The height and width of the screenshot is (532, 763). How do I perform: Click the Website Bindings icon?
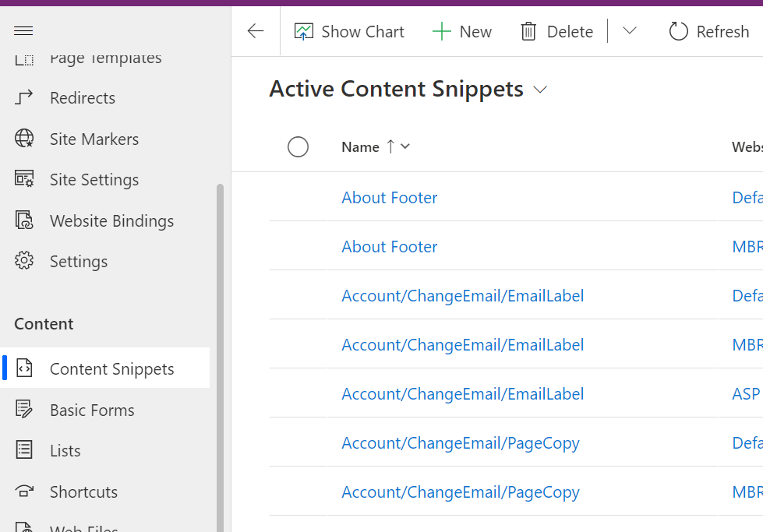click(24, 220)
